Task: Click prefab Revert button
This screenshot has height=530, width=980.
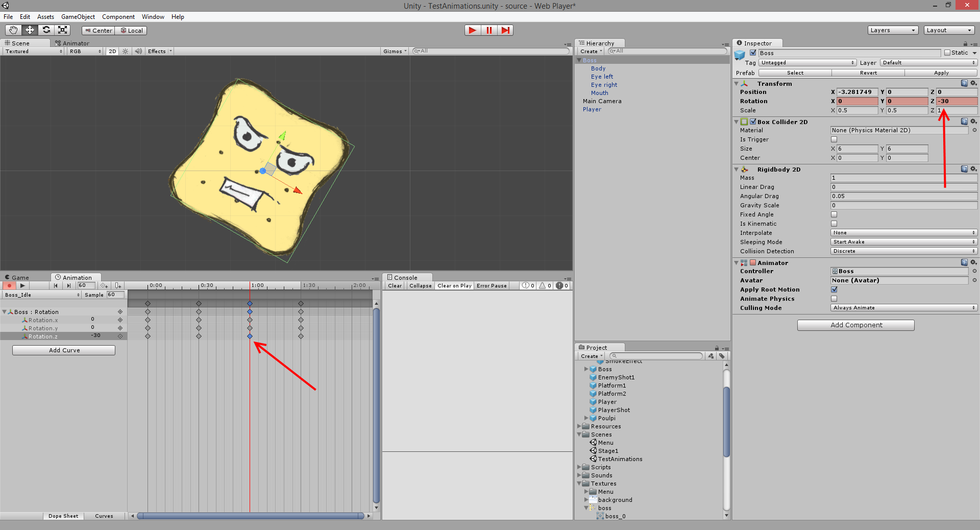Action: tap(868, 73)
